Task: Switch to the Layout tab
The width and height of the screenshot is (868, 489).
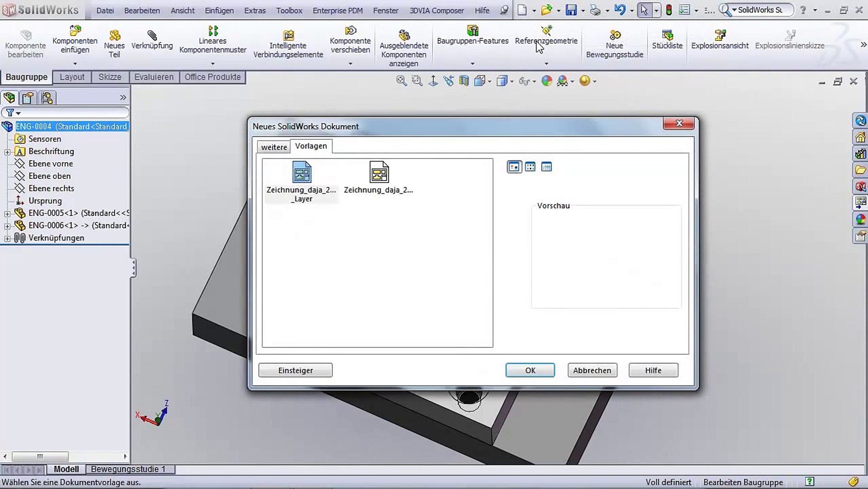Action: click(x=72, y=77)
